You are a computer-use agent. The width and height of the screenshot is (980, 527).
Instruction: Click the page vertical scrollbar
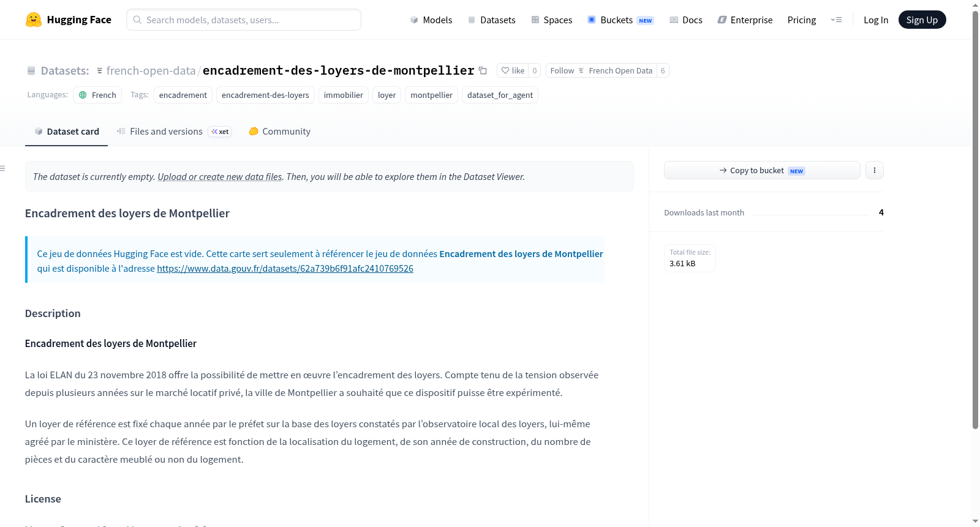click(975, 220)
